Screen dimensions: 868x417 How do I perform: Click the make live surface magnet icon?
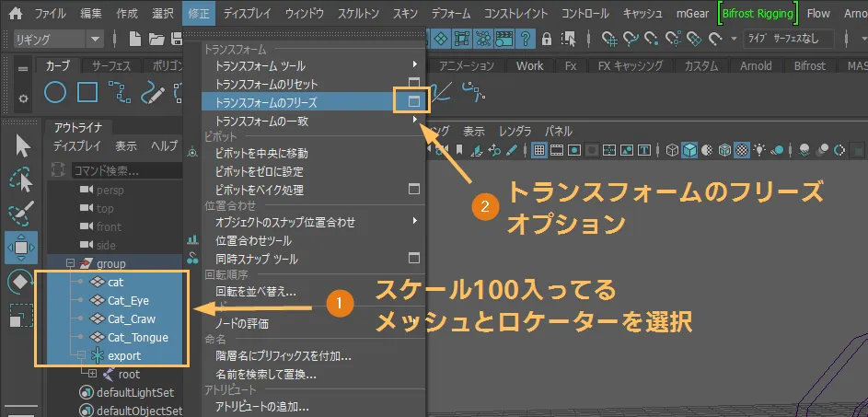pyautogui.click(x=716, y=39)
